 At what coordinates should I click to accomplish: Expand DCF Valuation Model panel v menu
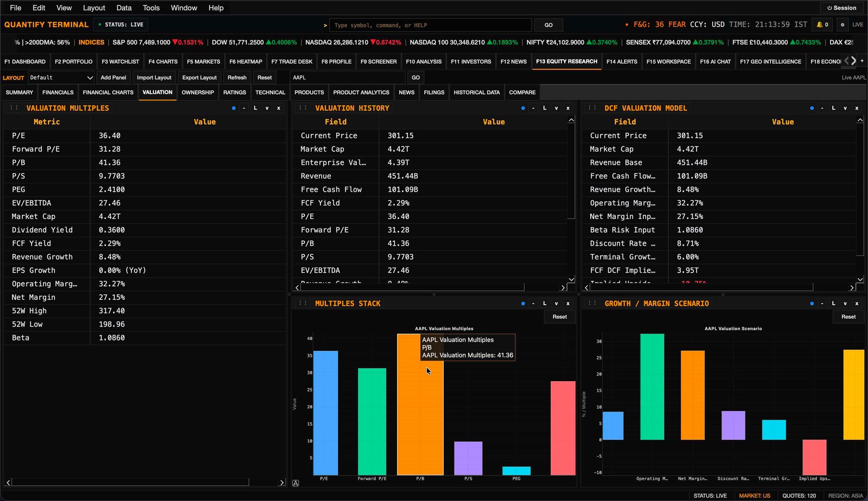tap(845, 108)
